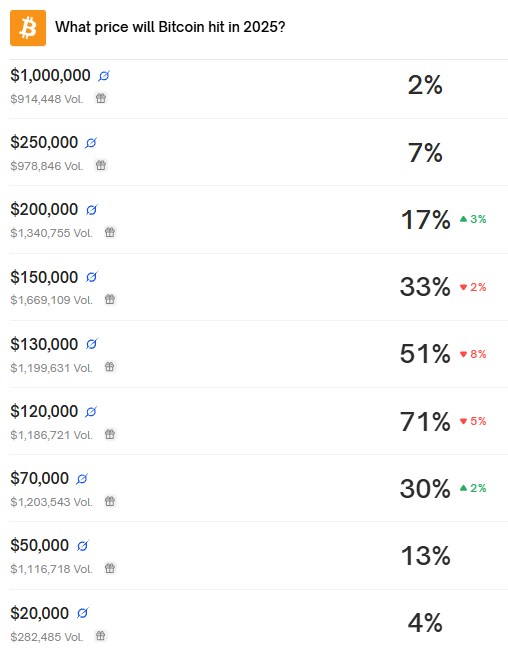The image size is (508, 655).
Task: Click the 13% probability for $50,000
Action: point(426,556)
